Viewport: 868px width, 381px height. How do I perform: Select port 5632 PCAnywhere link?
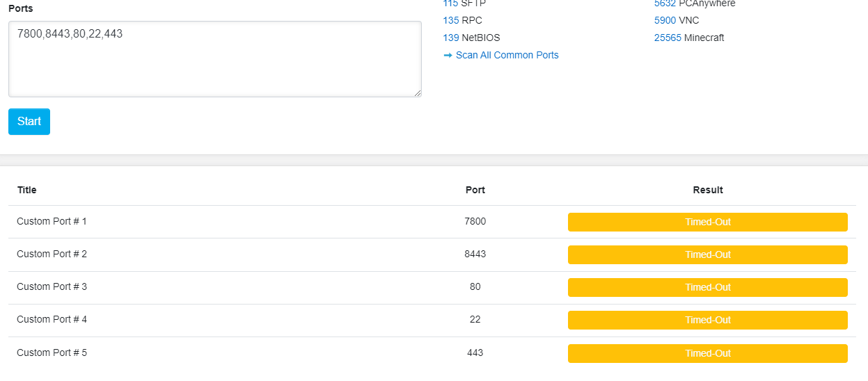[665, 3]
